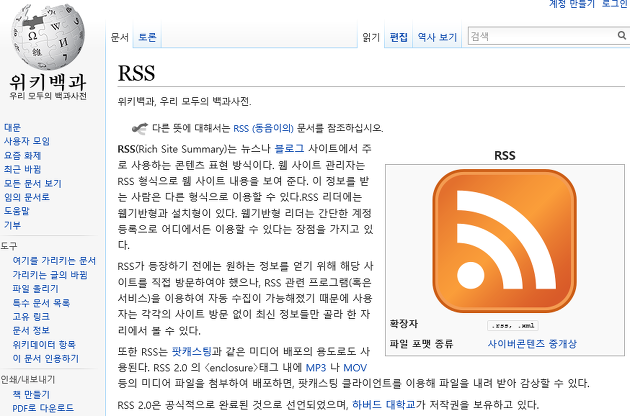The image size is (630, 416).
Task: Switch to the 토론 tab
Action: click(x=147, y=37)
